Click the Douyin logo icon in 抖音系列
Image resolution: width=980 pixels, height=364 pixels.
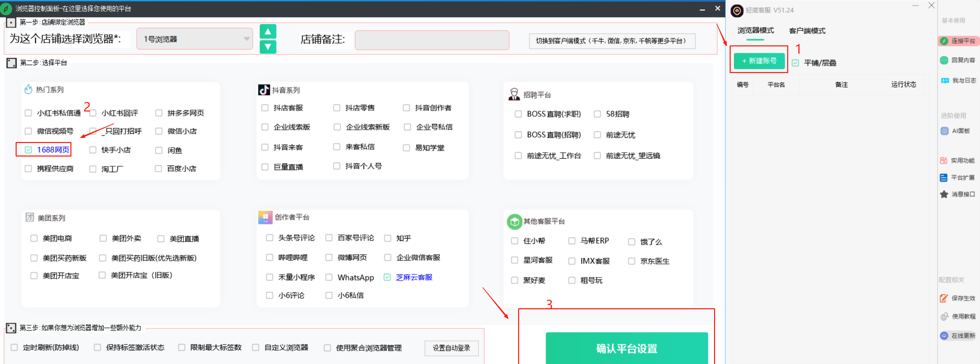click(x=264, y=90)
